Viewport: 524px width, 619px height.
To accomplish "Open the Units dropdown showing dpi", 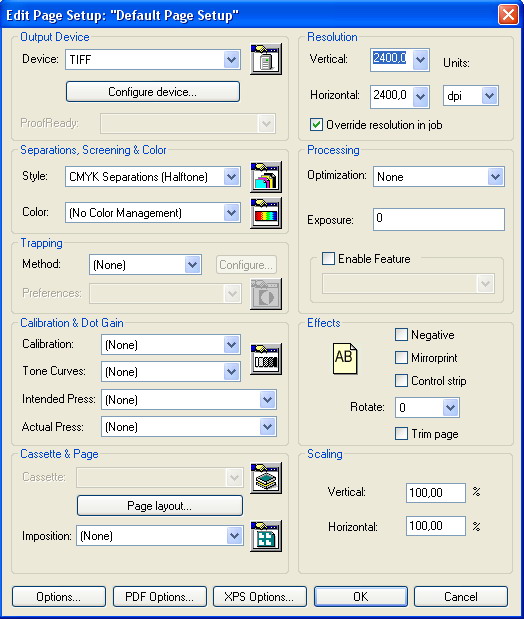I will point(489,96).
